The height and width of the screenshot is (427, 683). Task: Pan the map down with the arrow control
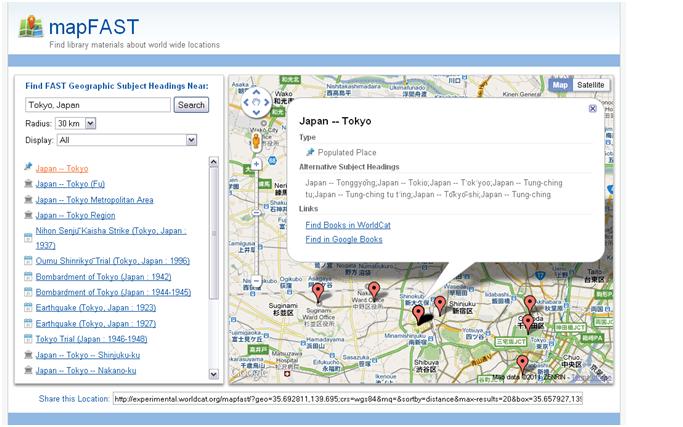click(x=256, y=112)
